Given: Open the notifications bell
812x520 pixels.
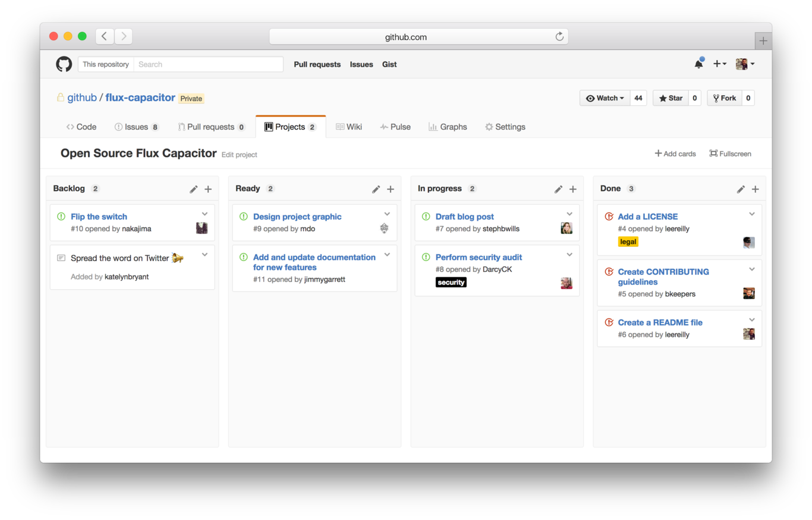Looking at the screenshot, I should click(x=698, y=63).
